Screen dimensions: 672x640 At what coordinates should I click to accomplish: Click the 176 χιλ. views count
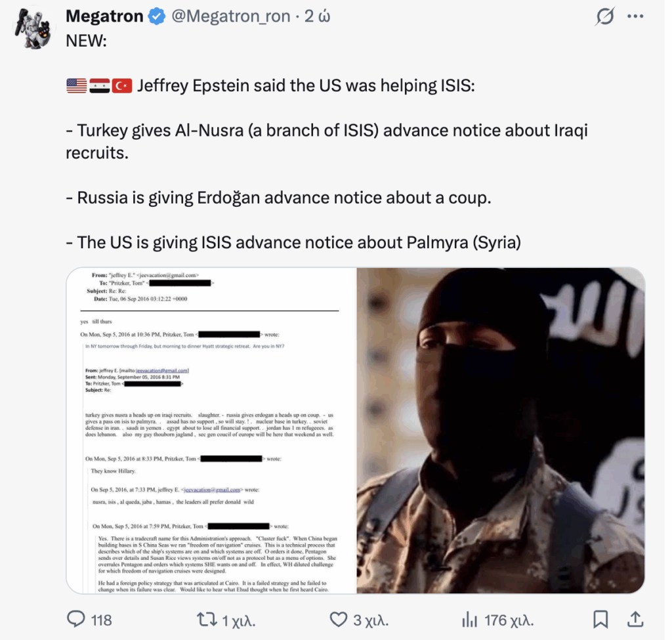[509, 620]
